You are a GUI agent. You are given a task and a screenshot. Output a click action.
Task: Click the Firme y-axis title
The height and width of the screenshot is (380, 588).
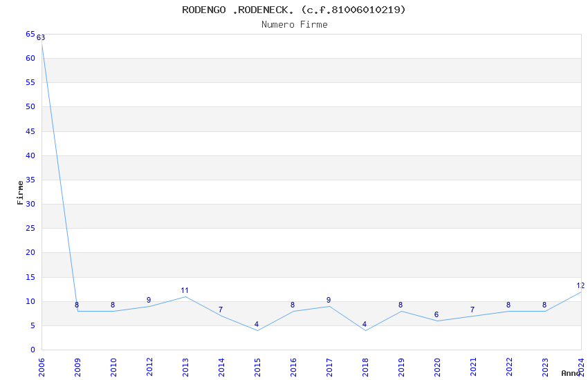tap(20, 193)
